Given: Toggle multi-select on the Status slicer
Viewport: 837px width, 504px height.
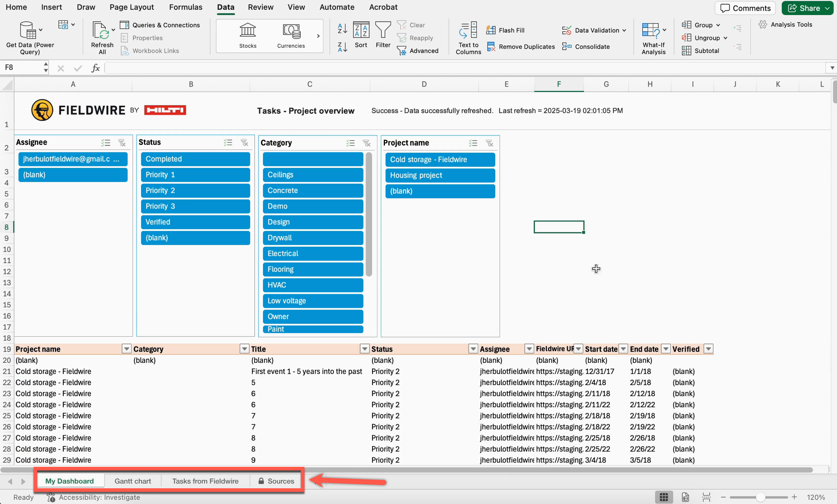Looking at the screenshot, I should click(228, 143).
